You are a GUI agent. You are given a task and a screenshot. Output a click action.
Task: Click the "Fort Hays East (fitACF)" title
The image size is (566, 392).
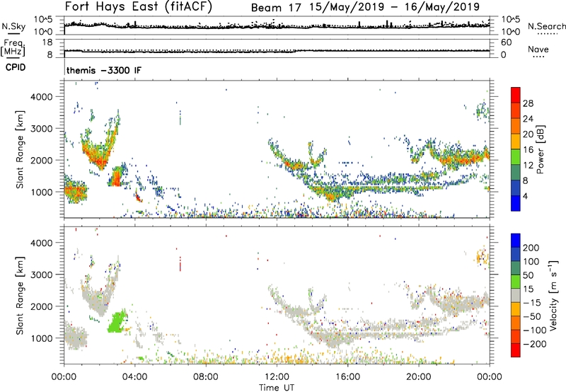coord(139,6)
